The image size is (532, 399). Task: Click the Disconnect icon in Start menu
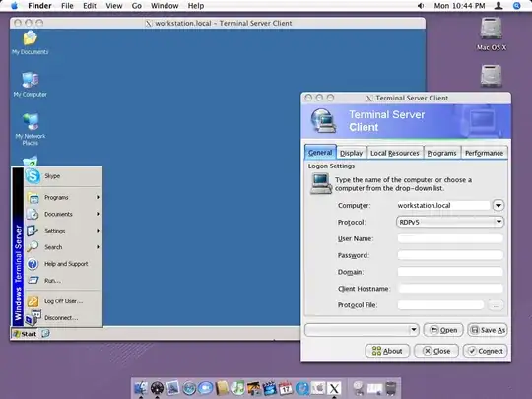point(33,317)
